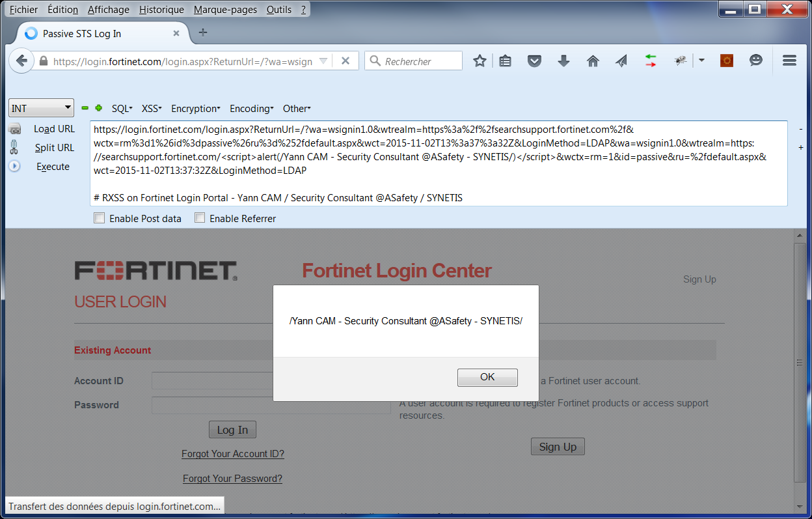Bookmark this page with the star icon
Screen dimensions: 812x519
[480, 61]
